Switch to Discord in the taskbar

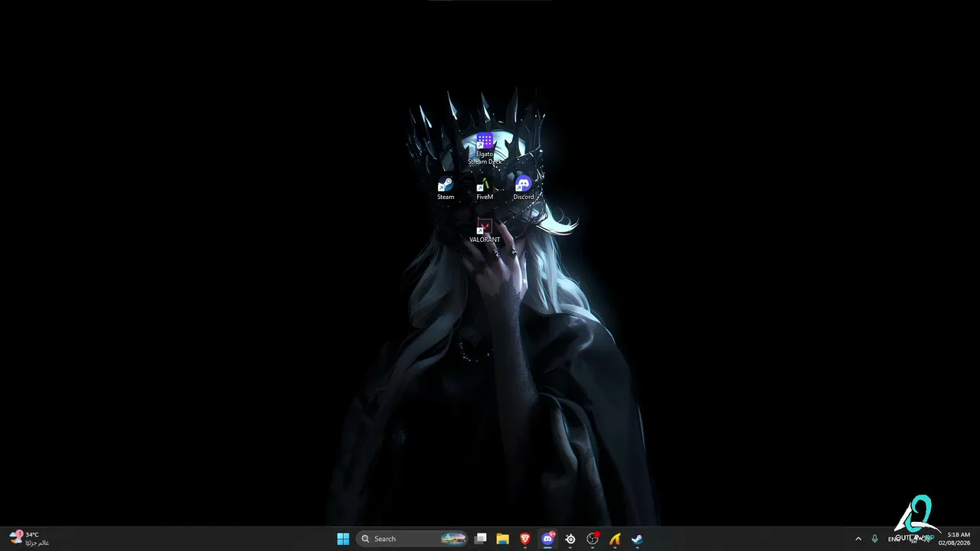coord(547,539)
